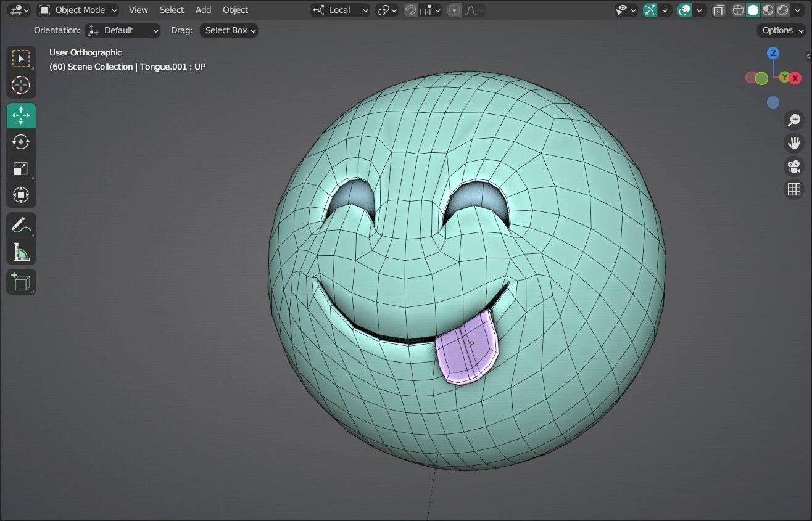Open the Options dropdown

pyautogui.click(x=782, y=30)
